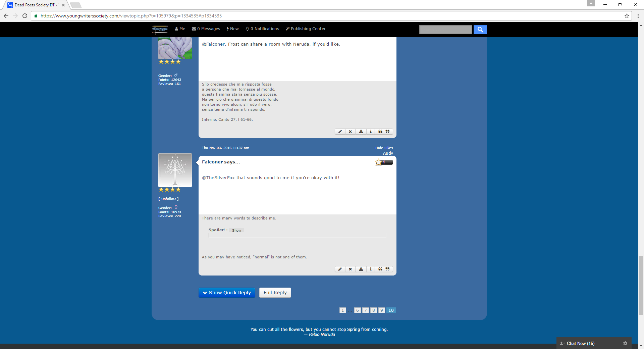The height and width of the screenshot is (349, 644).
Task: Open chat settings gear icon
Action: coord(625,343)
